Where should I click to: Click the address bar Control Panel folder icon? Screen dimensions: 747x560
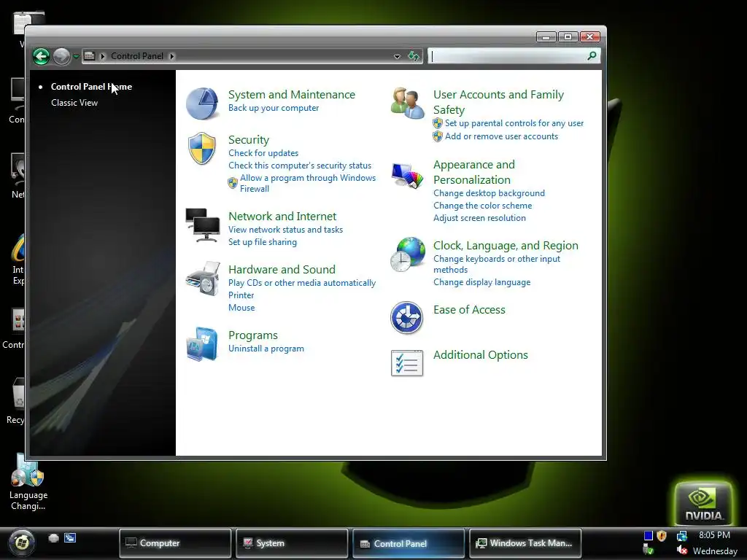click(90, 55)
